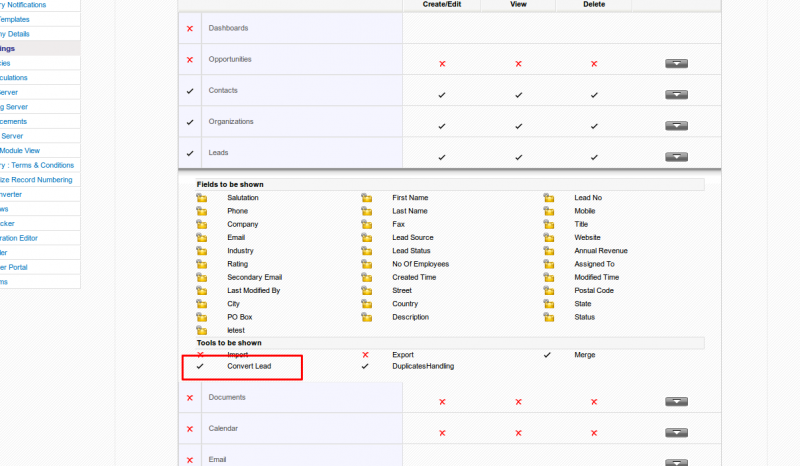Toggle Delete permission for Organizations
The width and height of the screenshot is (800, 466).
click(x=594, y=127)
